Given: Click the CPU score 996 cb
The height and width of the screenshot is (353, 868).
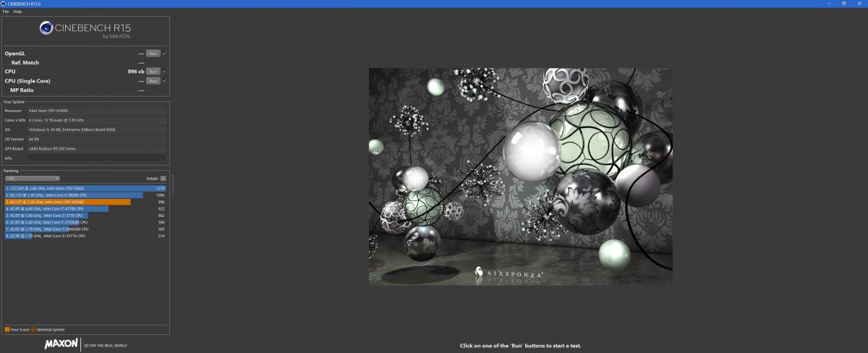Looking at the screenshot, I should [135, 72].
